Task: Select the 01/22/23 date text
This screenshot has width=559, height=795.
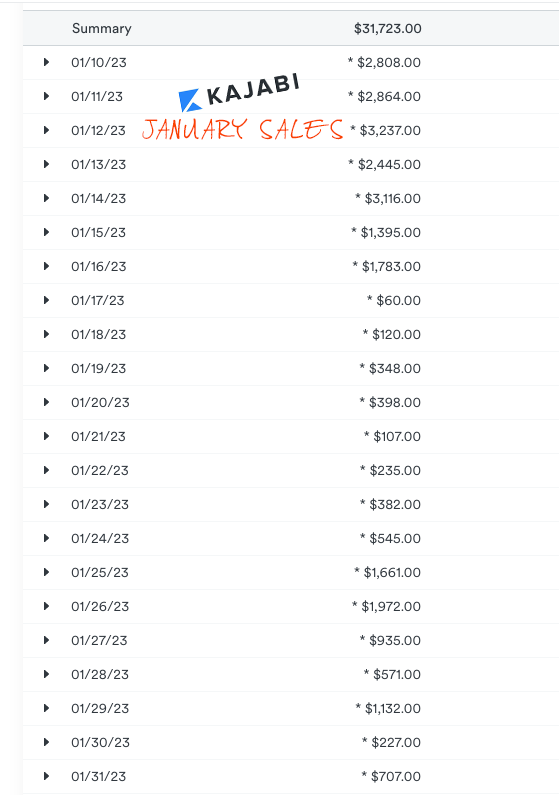Action: pos(100,470)
